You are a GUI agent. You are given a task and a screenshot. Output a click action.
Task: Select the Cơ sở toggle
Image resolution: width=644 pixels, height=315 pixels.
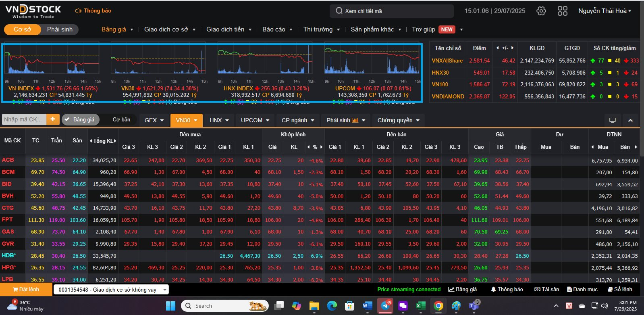(x=22, y=29)
